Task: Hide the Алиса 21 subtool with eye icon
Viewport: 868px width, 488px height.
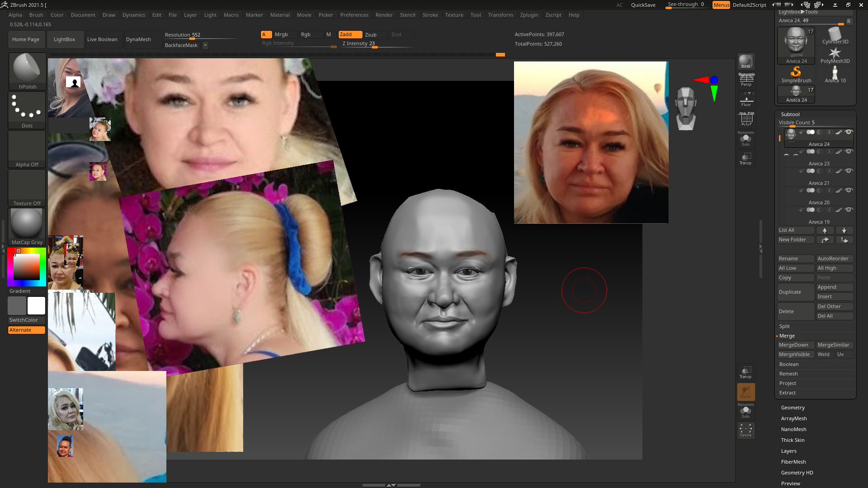Action: point(849,171)
